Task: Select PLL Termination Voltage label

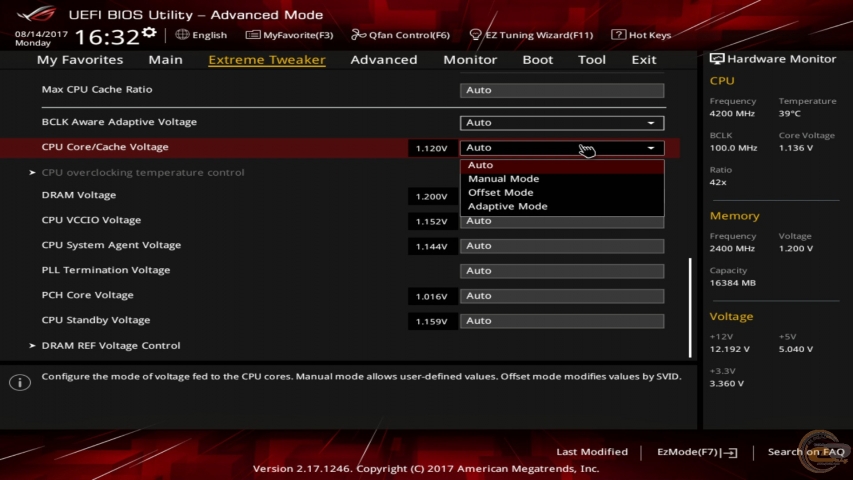Action: point(106,270)
